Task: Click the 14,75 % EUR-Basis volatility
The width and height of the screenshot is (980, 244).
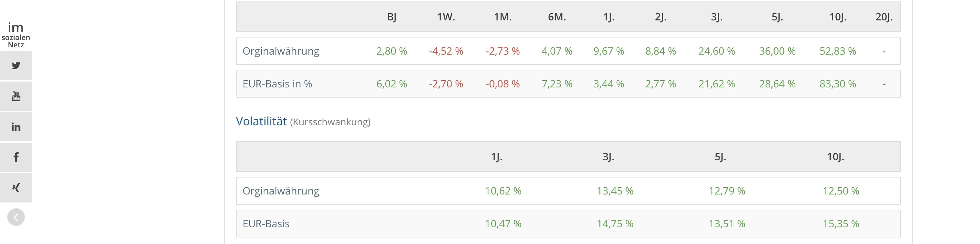Action: (615, 224)
